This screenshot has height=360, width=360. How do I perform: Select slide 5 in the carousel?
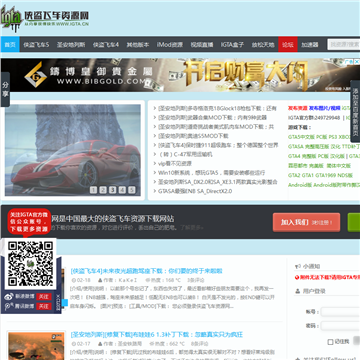point(132,190)
